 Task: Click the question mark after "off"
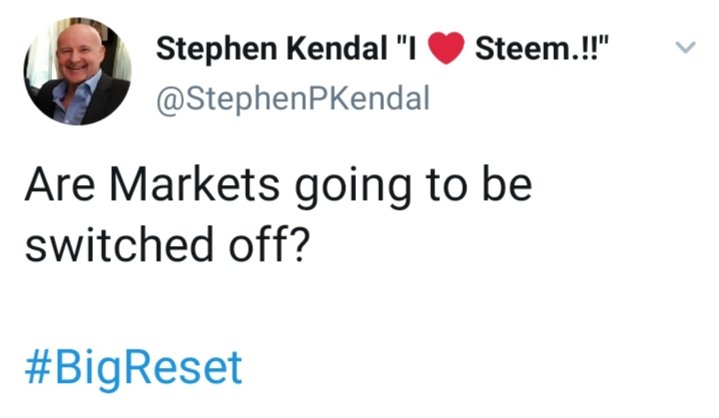pos(296,245)
